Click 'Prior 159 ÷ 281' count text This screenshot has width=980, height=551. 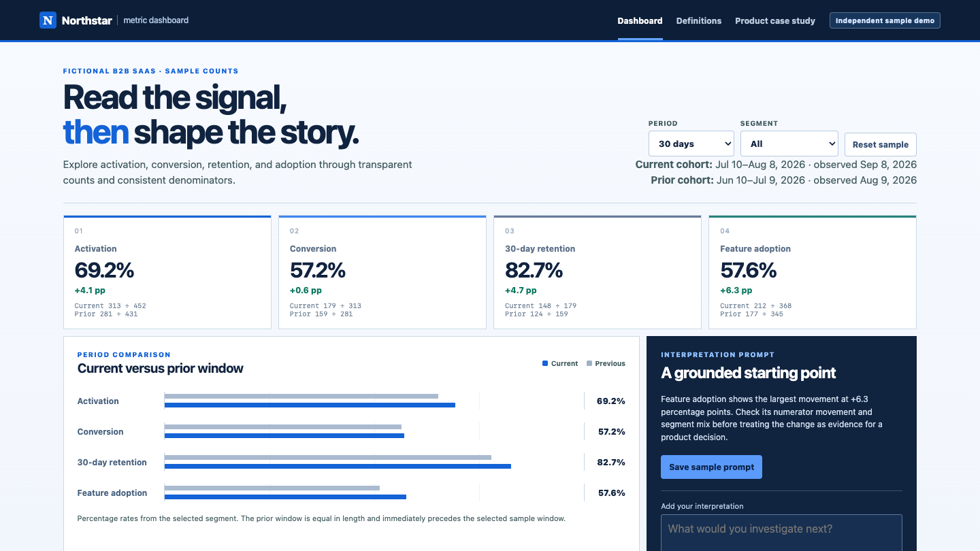(x=321, y=314)
